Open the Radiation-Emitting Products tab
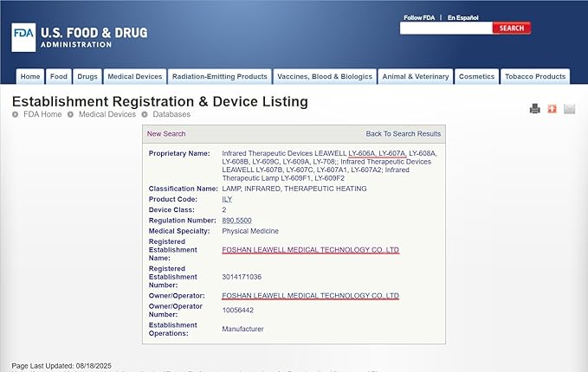Image resolution: width=588 pixels, height=372 pixels. (x=220, y=76)
